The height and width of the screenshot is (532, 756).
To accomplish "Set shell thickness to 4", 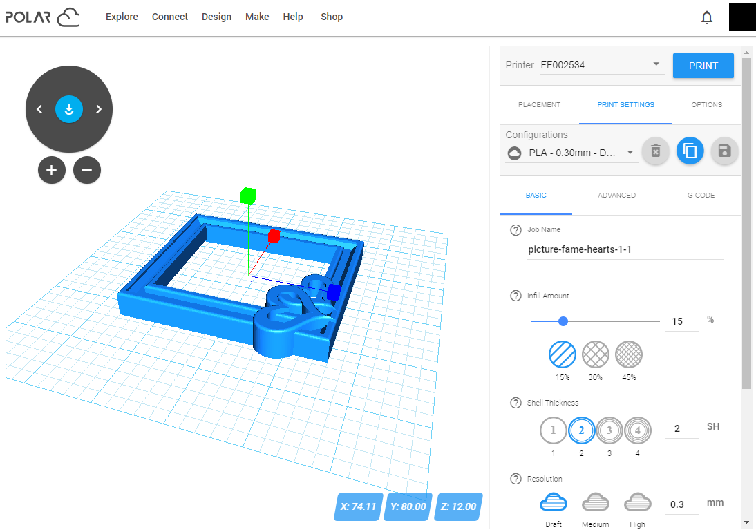I will tap(637, 430).
